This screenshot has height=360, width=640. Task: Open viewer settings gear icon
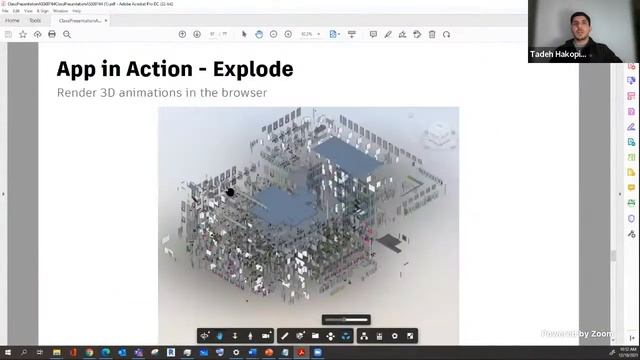tap(395, 336)
